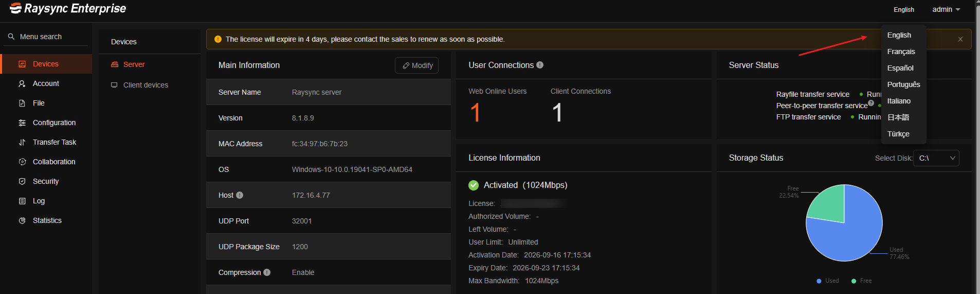
Task: Click the info icon next to Host
Action: [x=240, y=195]
